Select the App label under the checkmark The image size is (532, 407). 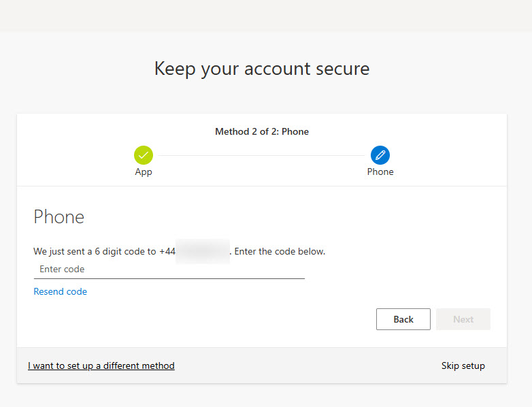pyautogui.click(x=144, y=172)
